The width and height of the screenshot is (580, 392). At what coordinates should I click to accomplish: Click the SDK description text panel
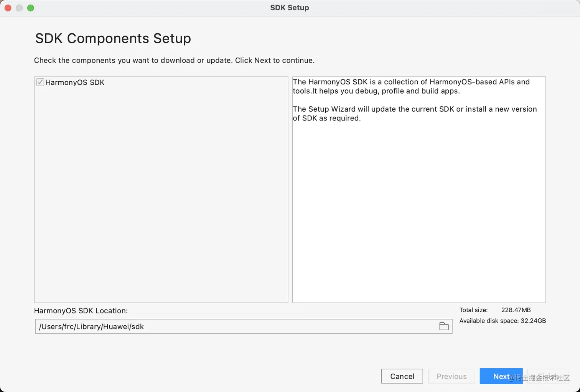point(419,190)
